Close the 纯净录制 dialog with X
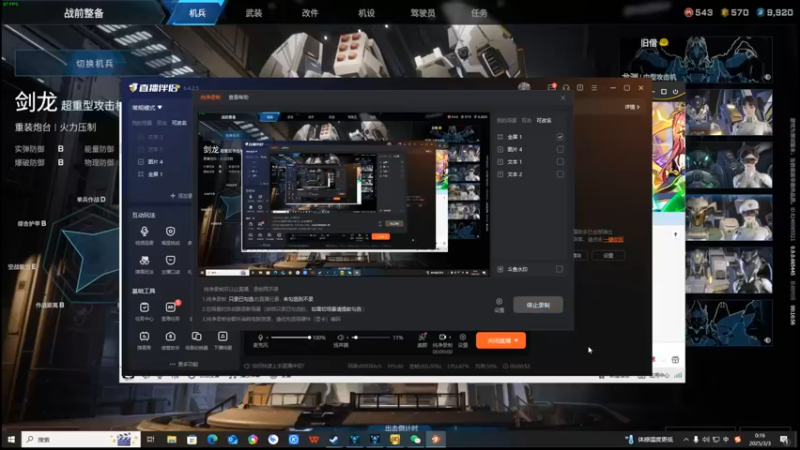Viewport: 800px width, 450px height. click(x=563, y=97)
